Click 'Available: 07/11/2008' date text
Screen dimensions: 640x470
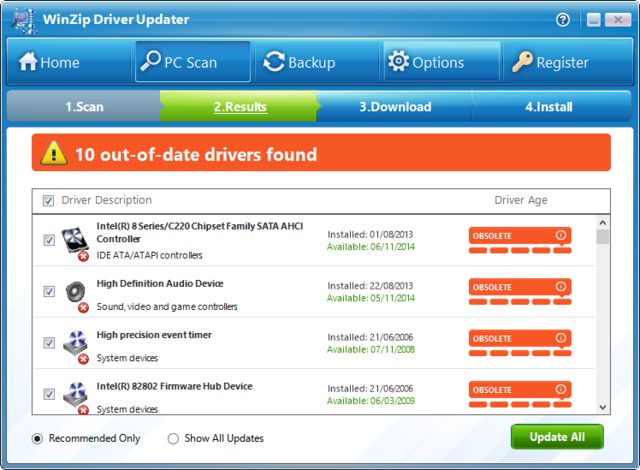pyautogui.click(x=371, y=350)
